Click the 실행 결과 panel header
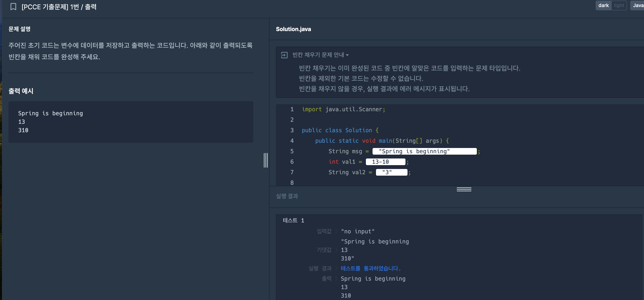Viewport: 644px width, 300px height. [287, 196]
